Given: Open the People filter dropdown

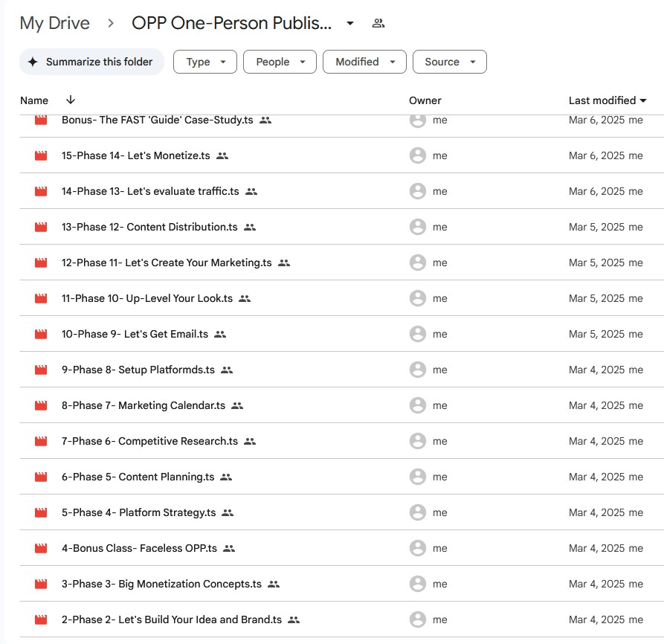Looking at the screenshot, I should [x=280, y=62].
